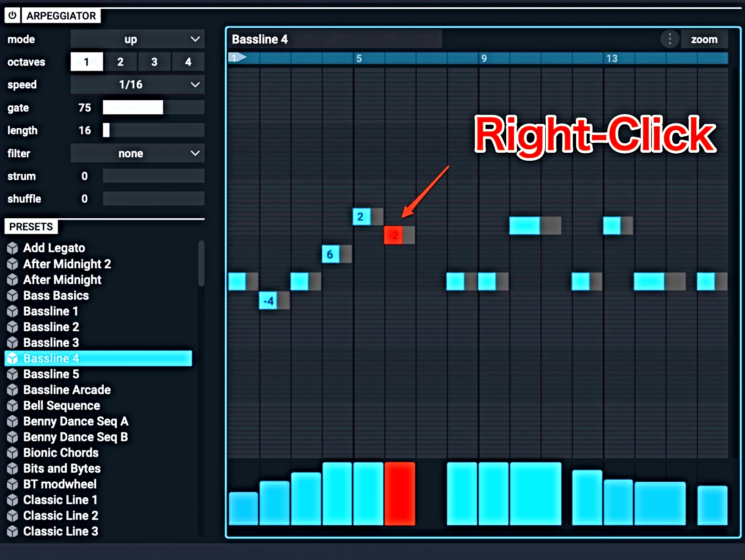745x560 pixels.
Task: Click cube icon beside Add Legato preset
Action: coord(12,247)
